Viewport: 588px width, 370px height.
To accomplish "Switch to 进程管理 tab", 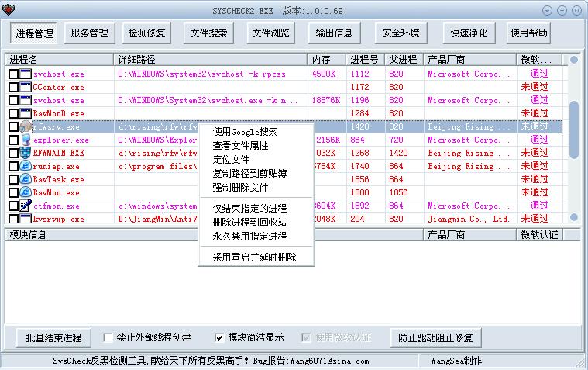I will coord(34,33).
